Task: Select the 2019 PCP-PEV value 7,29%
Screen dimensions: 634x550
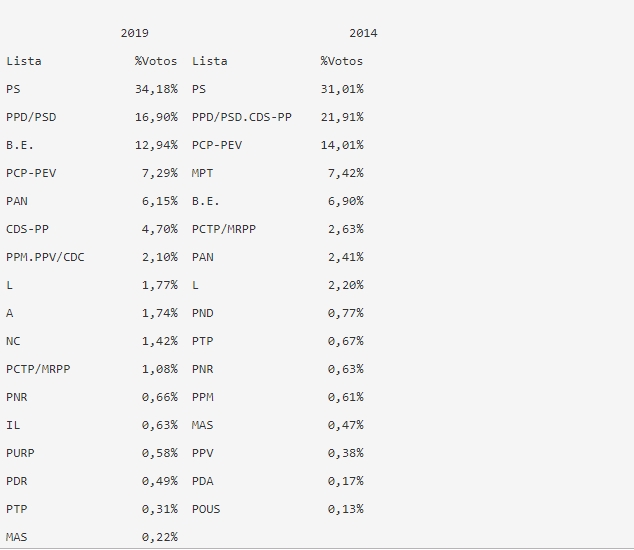Action: [160, 173]
